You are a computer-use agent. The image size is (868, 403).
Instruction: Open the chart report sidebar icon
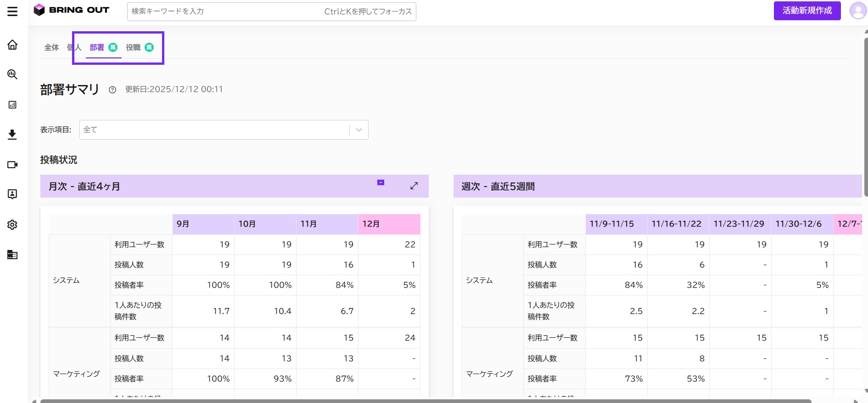(12, 105)
